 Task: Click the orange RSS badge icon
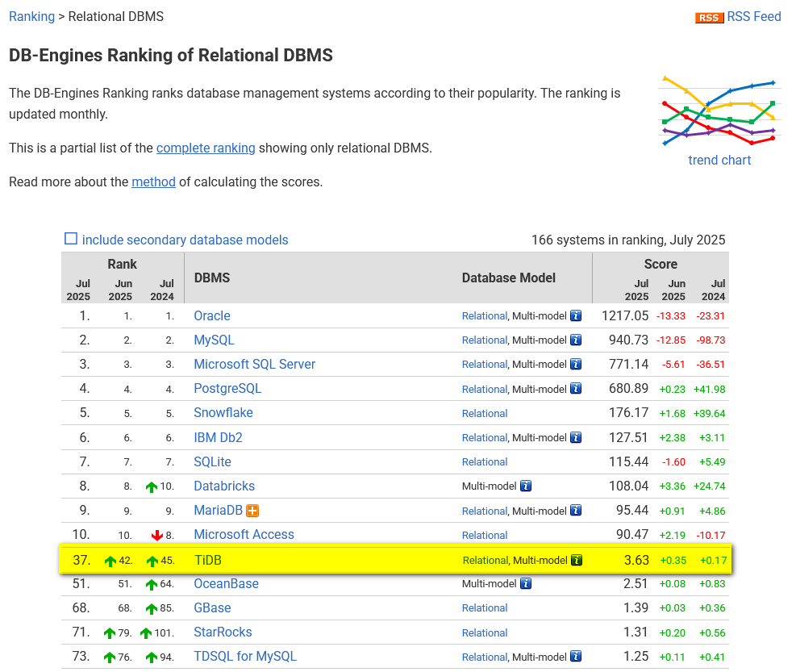click(x=709, y=17)
